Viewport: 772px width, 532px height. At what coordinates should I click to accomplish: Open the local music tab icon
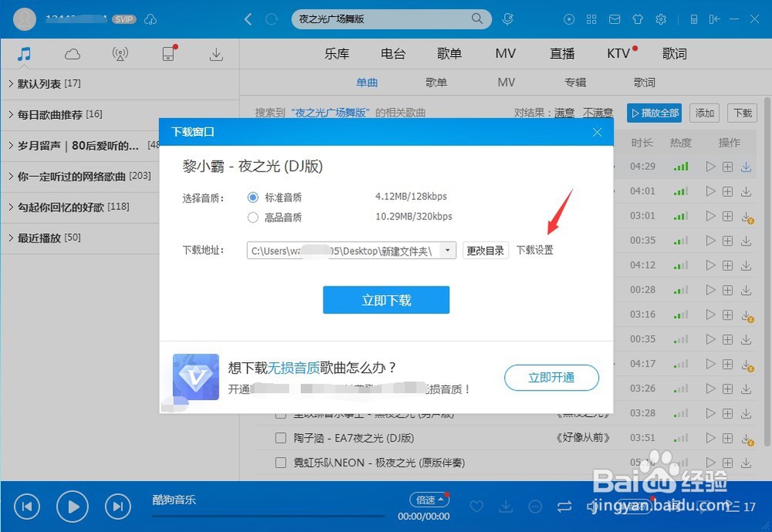click(24, 54)
